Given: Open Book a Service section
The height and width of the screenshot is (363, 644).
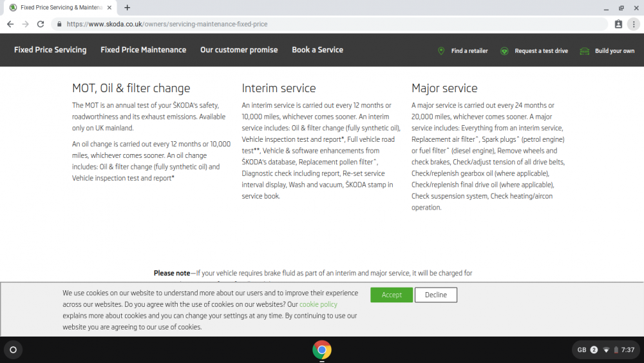Looking at the screenshot, I should (317, 50).
